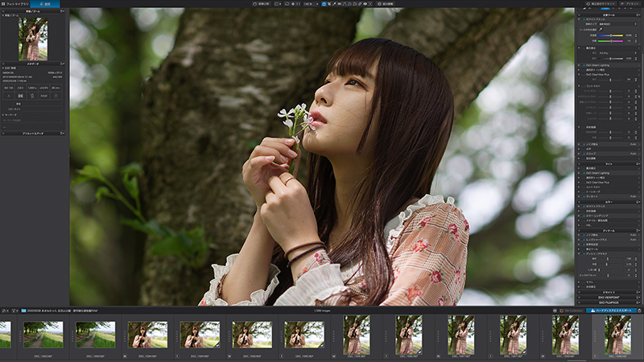644x362 pixels.
Task: Select the highlighted last filmstrip thumbnail
Action: [617, 335]
